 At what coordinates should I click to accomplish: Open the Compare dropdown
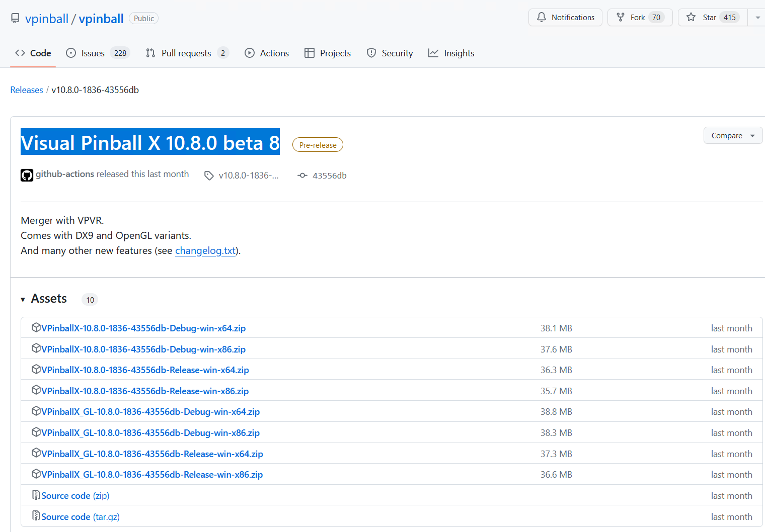(733, 136)
